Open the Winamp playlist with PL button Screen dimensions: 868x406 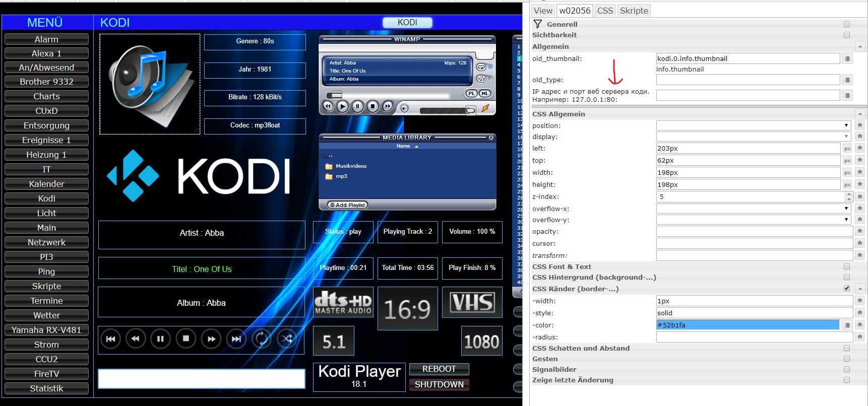[x=471, y=93]
